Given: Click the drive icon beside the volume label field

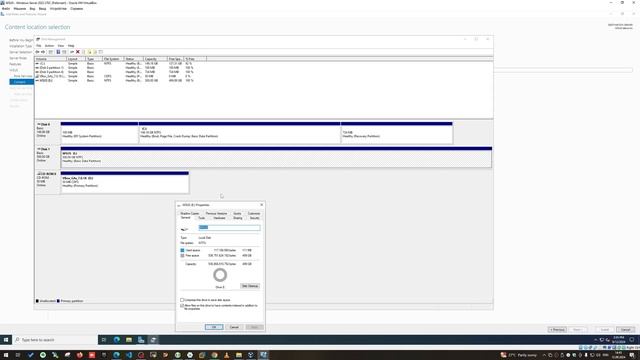Looking at the screenshot, I should 184,229.
